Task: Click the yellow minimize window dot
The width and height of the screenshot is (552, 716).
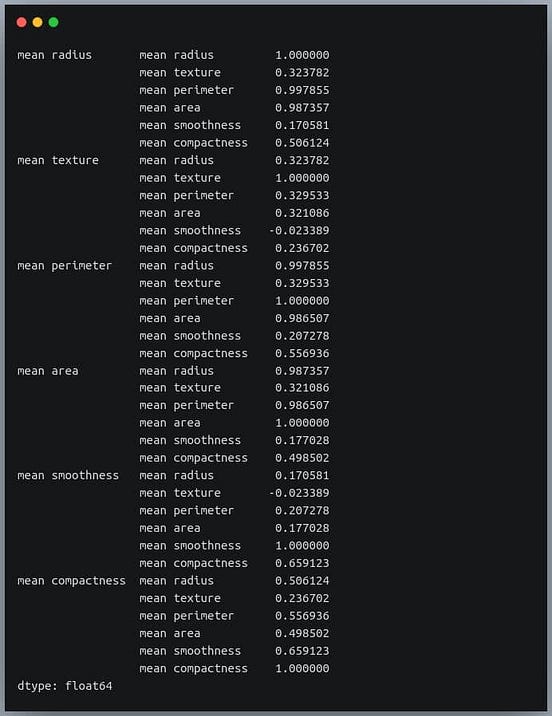Action: [x=37, y=22]
